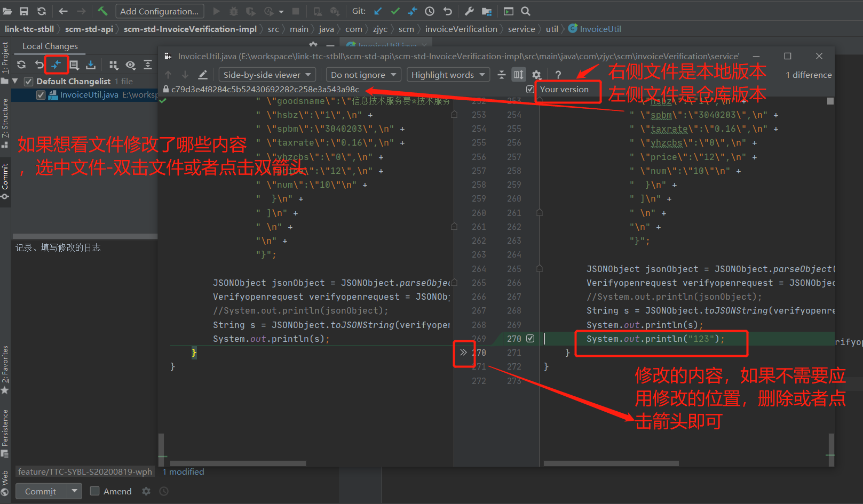The image size is (863, 504).
Task: Click Rollback icon in Local Changes toolbar
Action: [39, 65]
